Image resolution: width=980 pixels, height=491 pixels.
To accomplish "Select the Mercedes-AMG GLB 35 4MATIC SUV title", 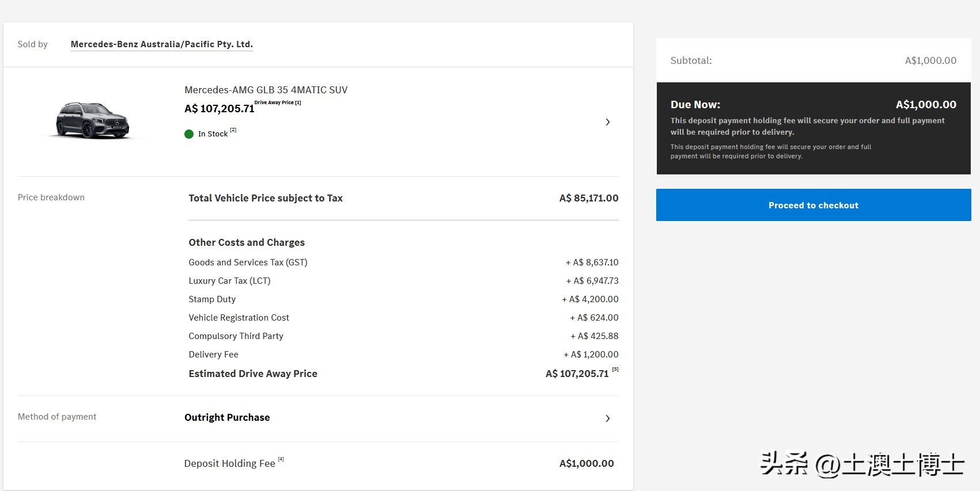I will point(266,90).
